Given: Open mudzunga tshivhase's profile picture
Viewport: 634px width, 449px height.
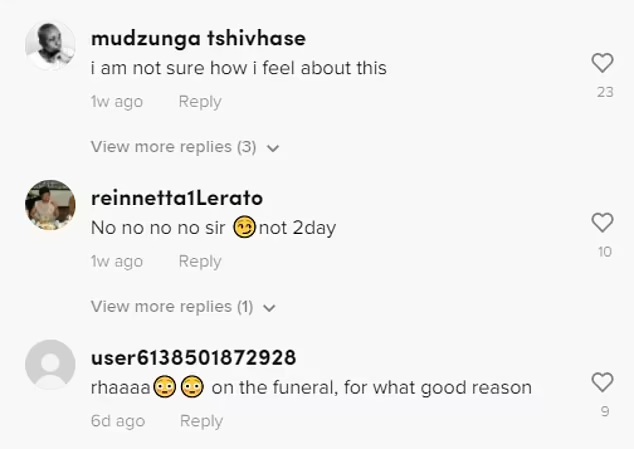Looking at the screenshot, I should click(x=50, y=45).
